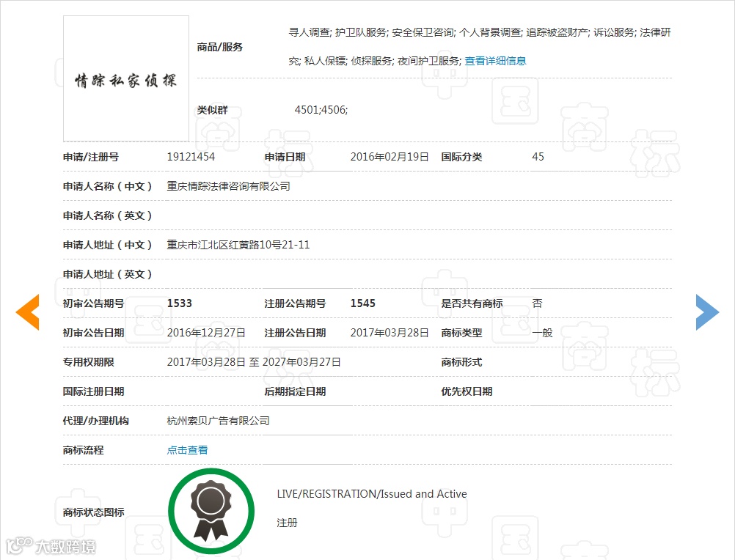The height and width of the screenshot is (560, 735).
Task: Select preliminary announcement issue 1533
Action: 180,303
